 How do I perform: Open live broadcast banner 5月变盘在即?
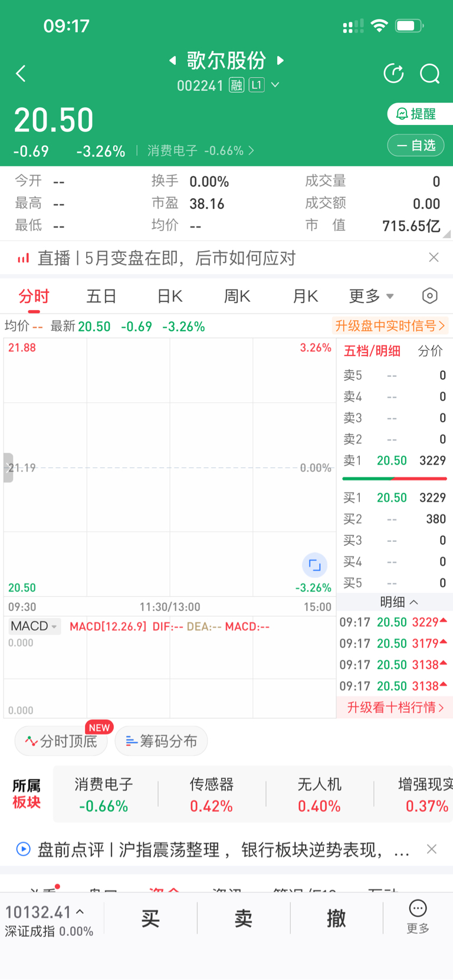[166, 258]
